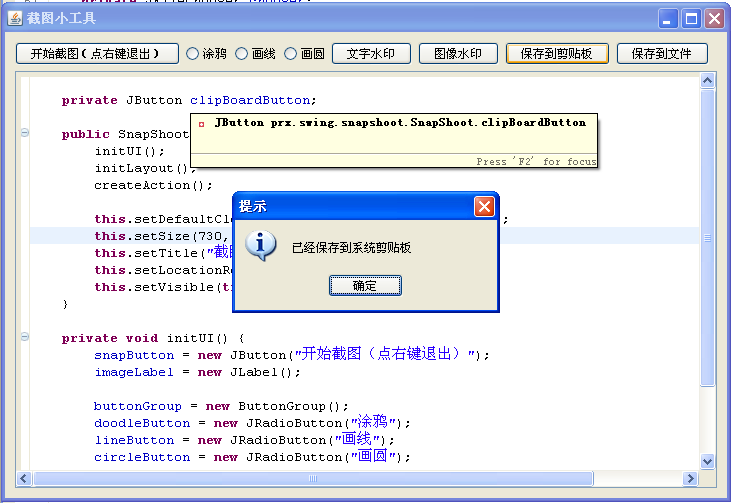732x503 pixels.
Task: Close the 截图小工具 window
Action: tap(715, 19)
